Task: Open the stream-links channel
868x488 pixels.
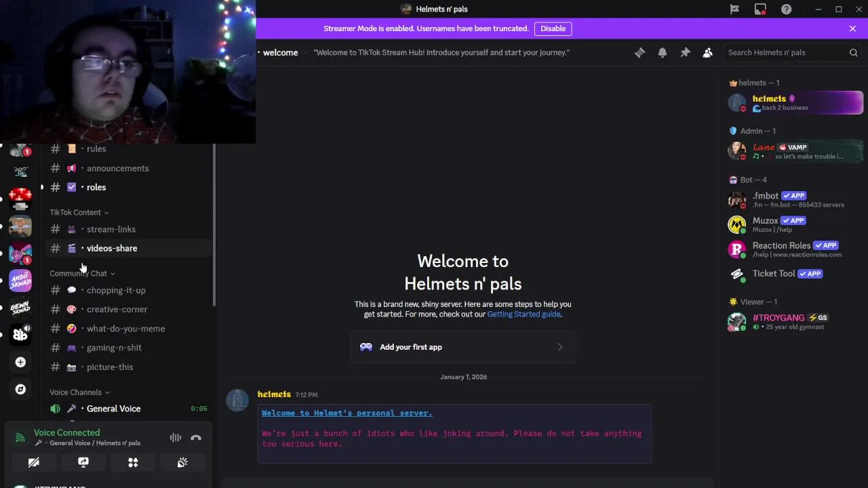Action: pyautogui.click(x=127, y=229)
